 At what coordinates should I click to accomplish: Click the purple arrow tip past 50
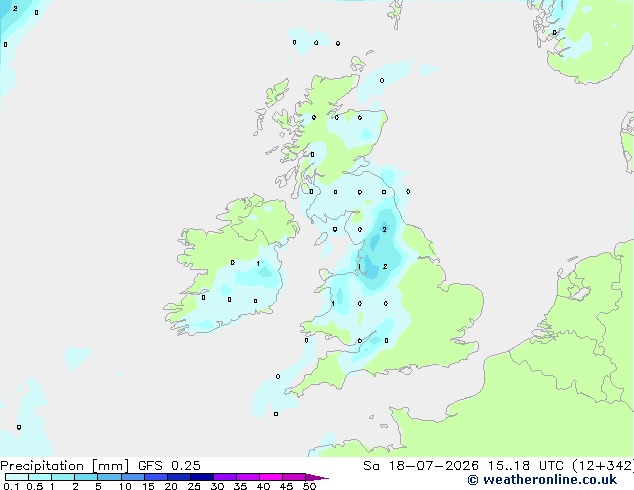[x=317, y=478]
